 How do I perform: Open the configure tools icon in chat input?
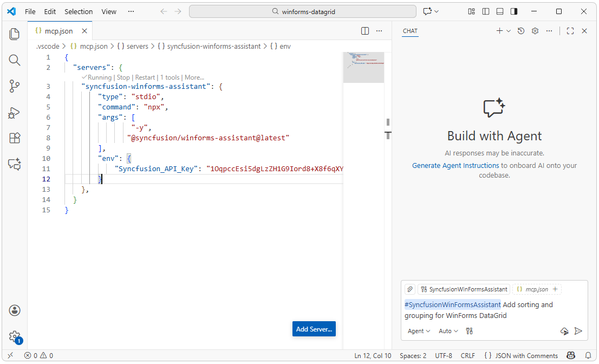[x=470, y=330]
